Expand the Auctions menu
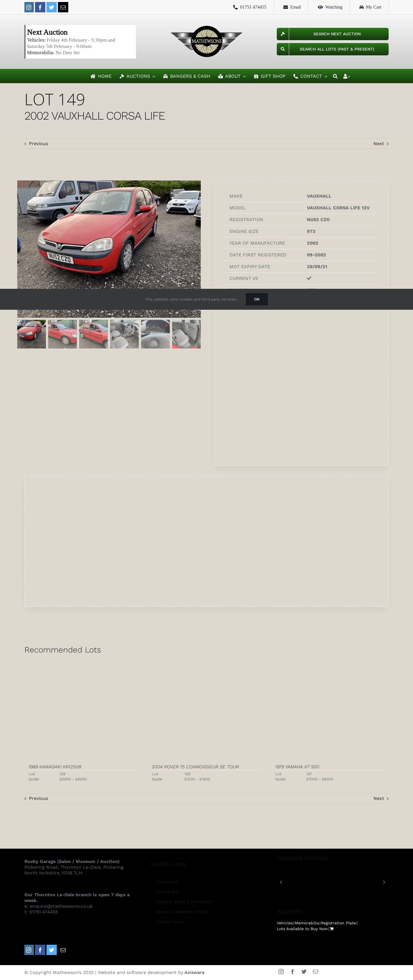 pyautogui.click(x=137, y=76)
